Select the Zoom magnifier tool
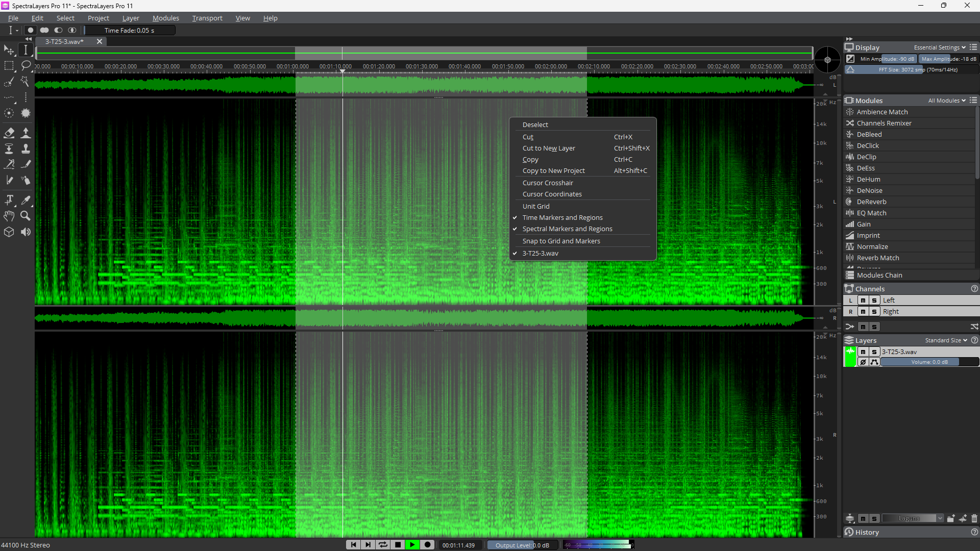980x551 pixels. pos(26,216)
